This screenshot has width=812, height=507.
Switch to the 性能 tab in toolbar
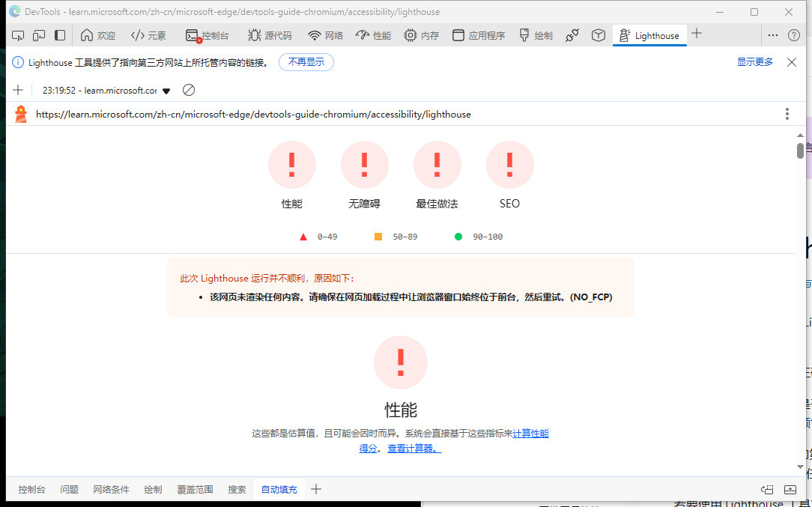click(x=373, y=35)
